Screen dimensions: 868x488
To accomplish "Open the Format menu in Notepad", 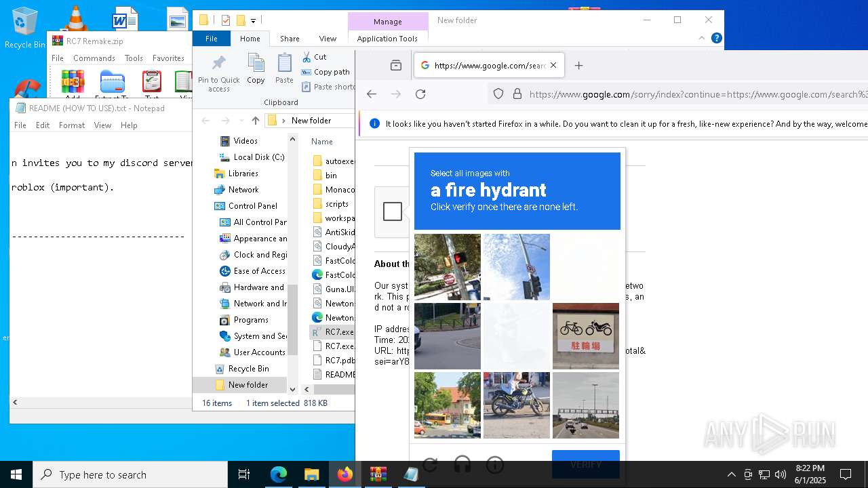I will [x=72, y=125].
